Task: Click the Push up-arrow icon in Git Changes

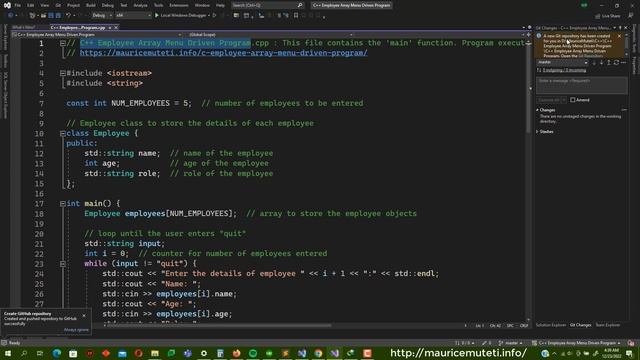Action: tap(609, 62)
